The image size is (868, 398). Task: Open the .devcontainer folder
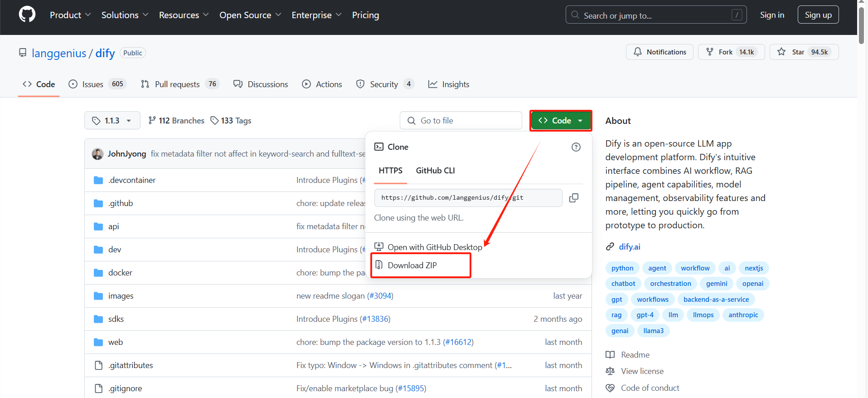[131, 180]
